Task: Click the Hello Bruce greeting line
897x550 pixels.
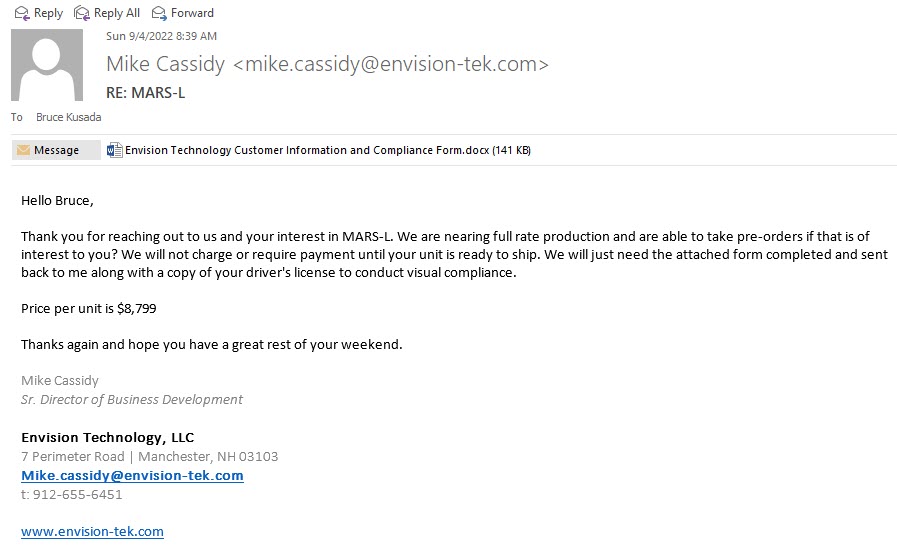Action: (57, 200)
